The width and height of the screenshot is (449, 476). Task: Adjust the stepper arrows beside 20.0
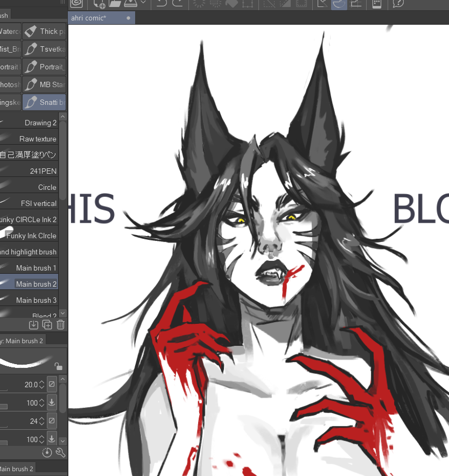pyautogui.click(x=42, y=385)
